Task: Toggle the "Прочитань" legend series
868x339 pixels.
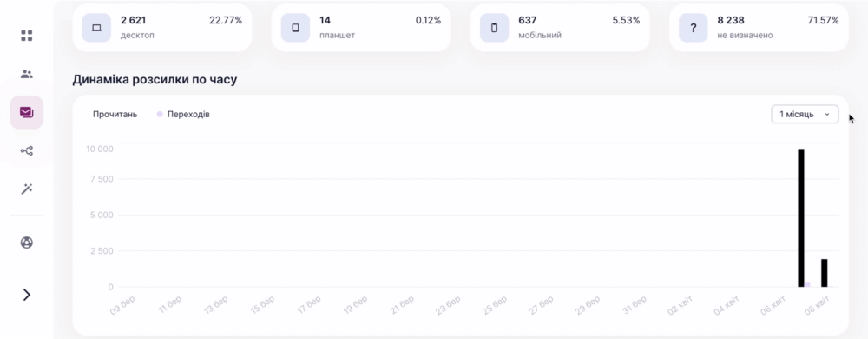Action: 115,114
